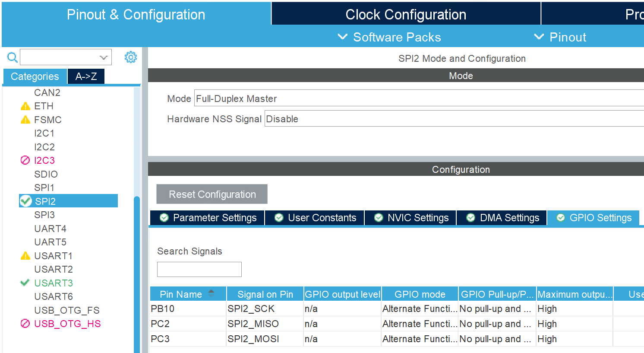Click the FSMC warning triangle icon
Image resolution: width=644 pixels, height=353 pixels.
click(25, 120)
